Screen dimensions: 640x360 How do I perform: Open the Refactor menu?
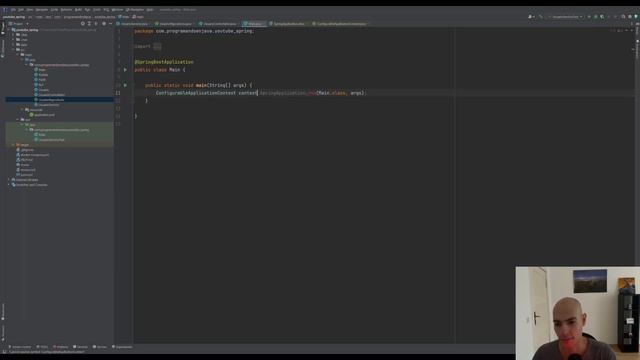[66, 9]
